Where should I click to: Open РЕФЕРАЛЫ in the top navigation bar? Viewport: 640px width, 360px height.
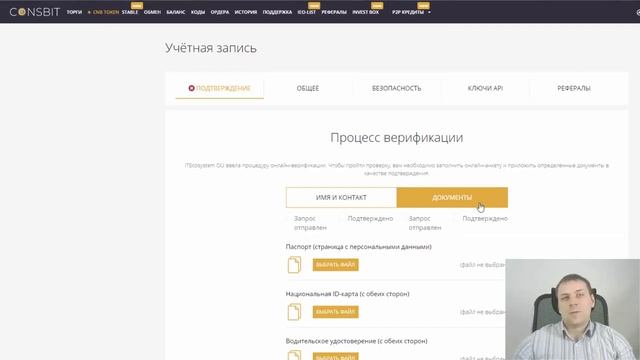tap(334, 12)
